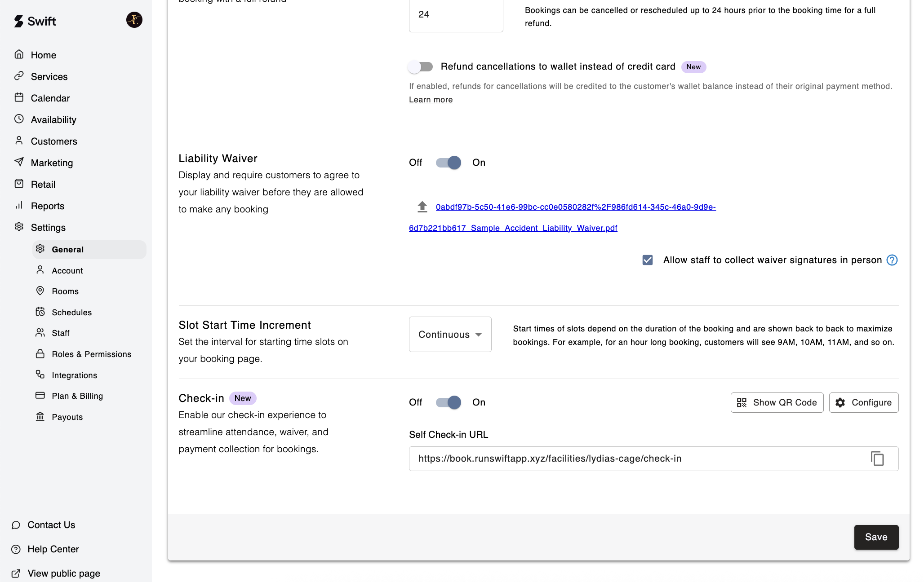
Task: Click the Swift logo
Action: 35,21
